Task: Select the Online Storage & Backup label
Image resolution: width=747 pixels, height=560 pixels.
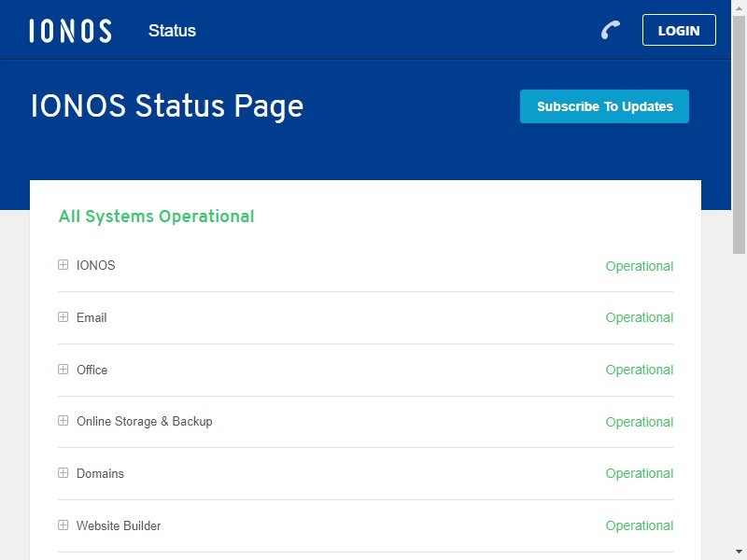Action: tap(145, 422)
